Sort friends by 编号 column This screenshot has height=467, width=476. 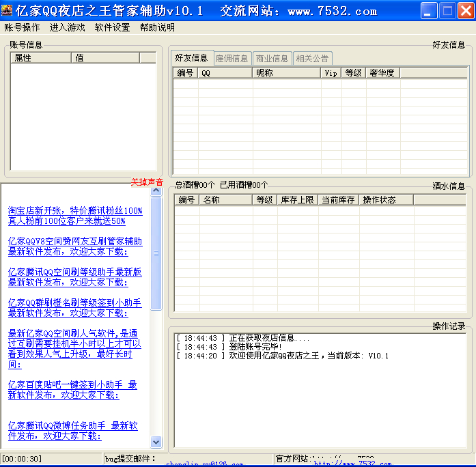coord(186,73)
